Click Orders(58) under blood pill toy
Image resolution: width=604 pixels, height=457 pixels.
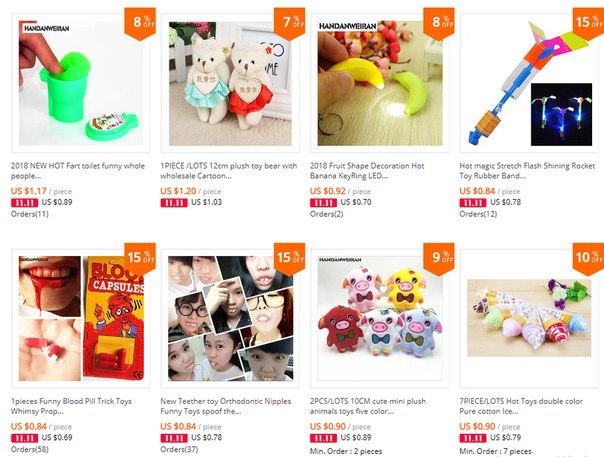point(30,449)
